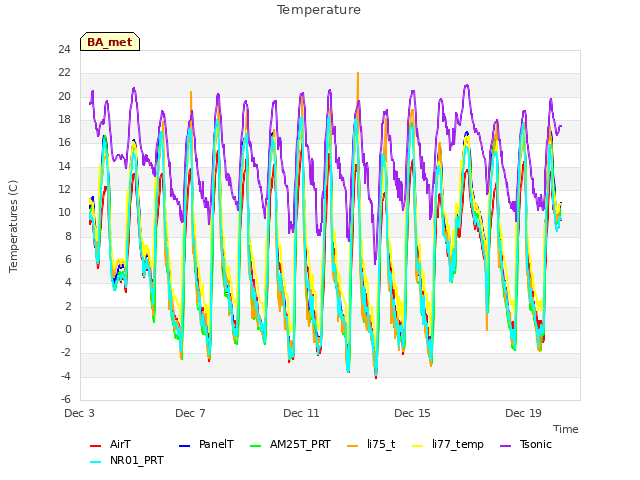Select the PanelT legend entry
The height and width of the screenshot is (480, 640).
click(207, 444)
